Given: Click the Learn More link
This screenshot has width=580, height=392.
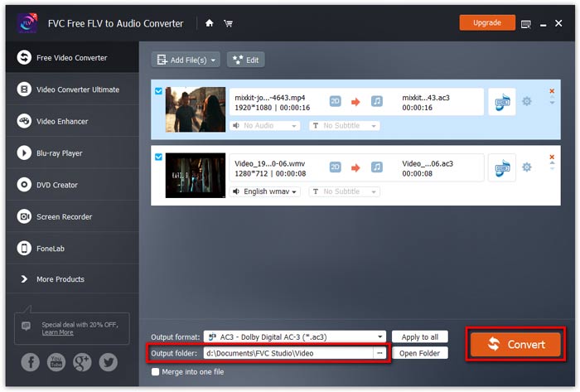Looking at the screenshot, I should [57, 332].
